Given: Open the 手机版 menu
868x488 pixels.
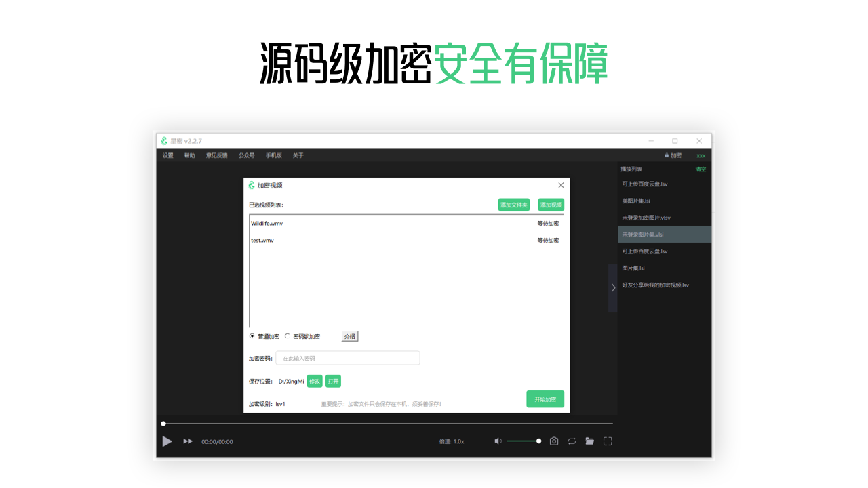Looking at the screenshot, I should pyautogui.click(x=273, y=155).
